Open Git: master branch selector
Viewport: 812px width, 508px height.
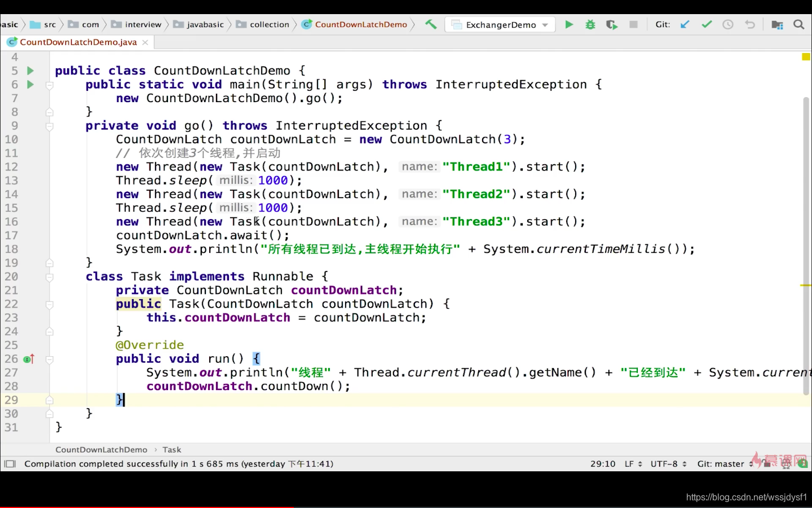click(x=725, y=464)
